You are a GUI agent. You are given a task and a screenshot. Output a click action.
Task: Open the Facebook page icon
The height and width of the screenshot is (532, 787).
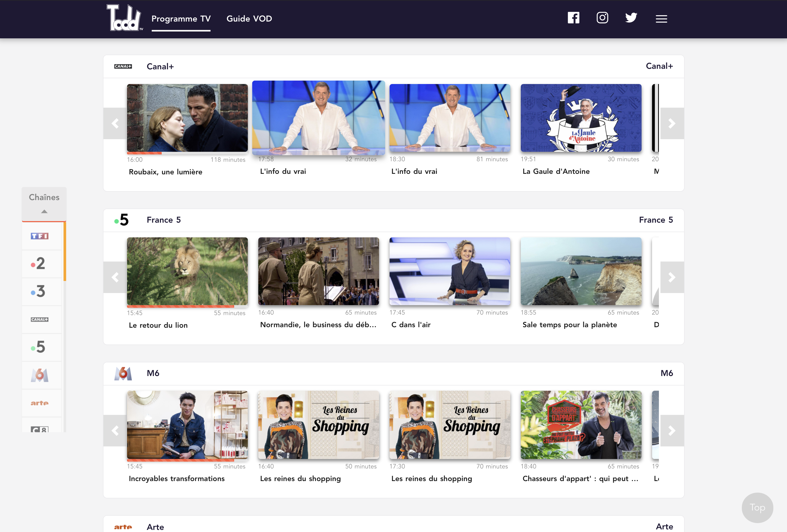pos(573,18)
